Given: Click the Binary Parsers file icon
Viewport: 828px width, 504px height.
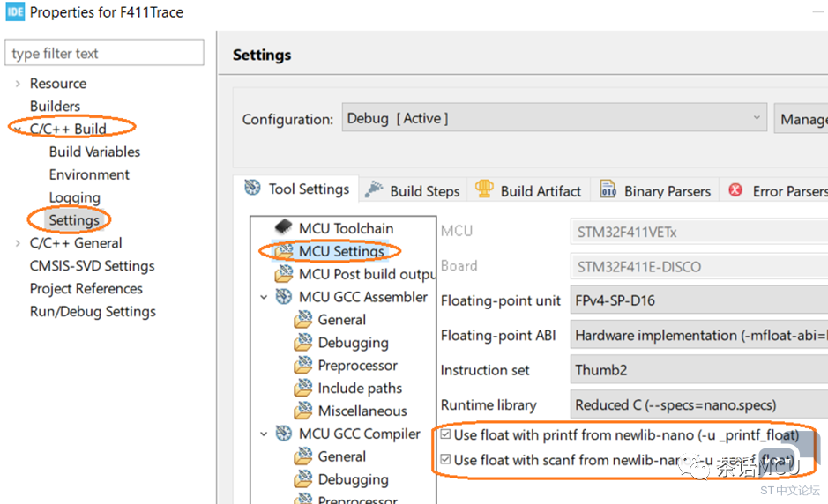Looking at the screenshot, I should coord(608,189).
